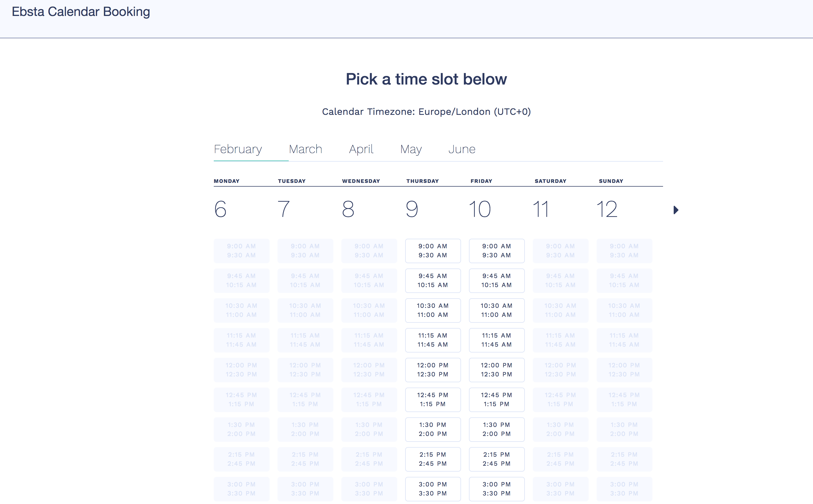Pick Thursday 9:45 AM time slot
The width and height of the screenshot is (813, 504).
tap(433, 280)
